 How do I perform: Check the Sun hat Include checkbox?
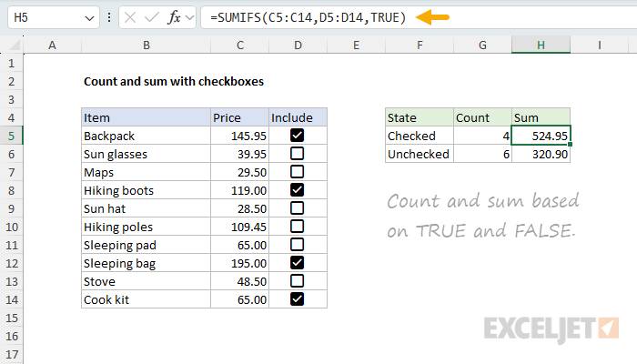pos(297,208)
